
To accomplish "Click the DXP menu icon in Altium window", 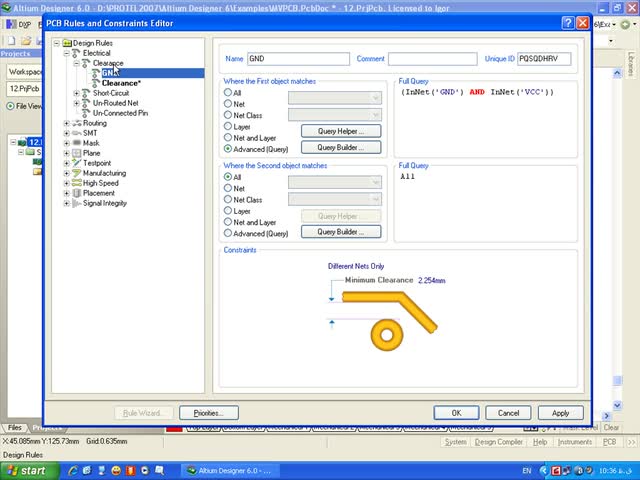I will pos(11,24).
